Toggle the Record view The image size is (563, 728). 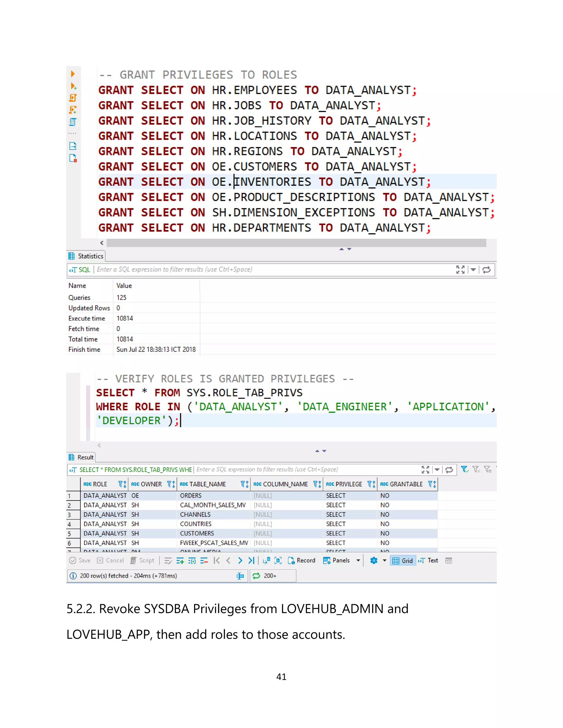(x=302, y=560)
